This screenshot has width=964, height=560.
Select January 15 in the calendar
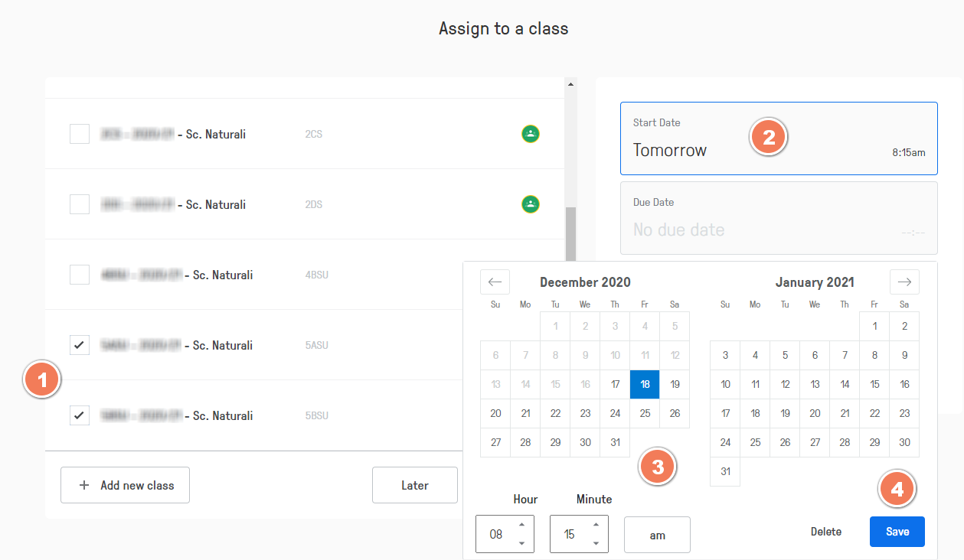click(874, 384)
